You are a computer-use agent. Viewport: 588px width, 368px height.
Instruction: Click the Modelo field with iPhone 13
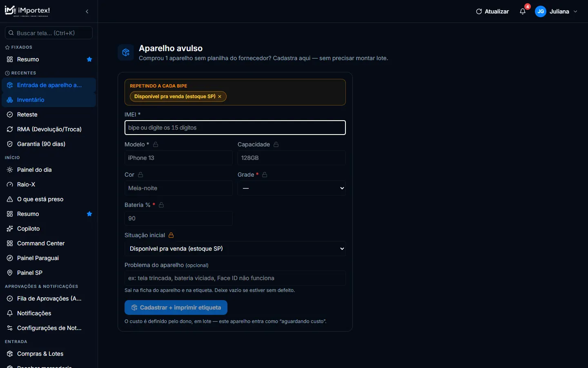[178, 158]
